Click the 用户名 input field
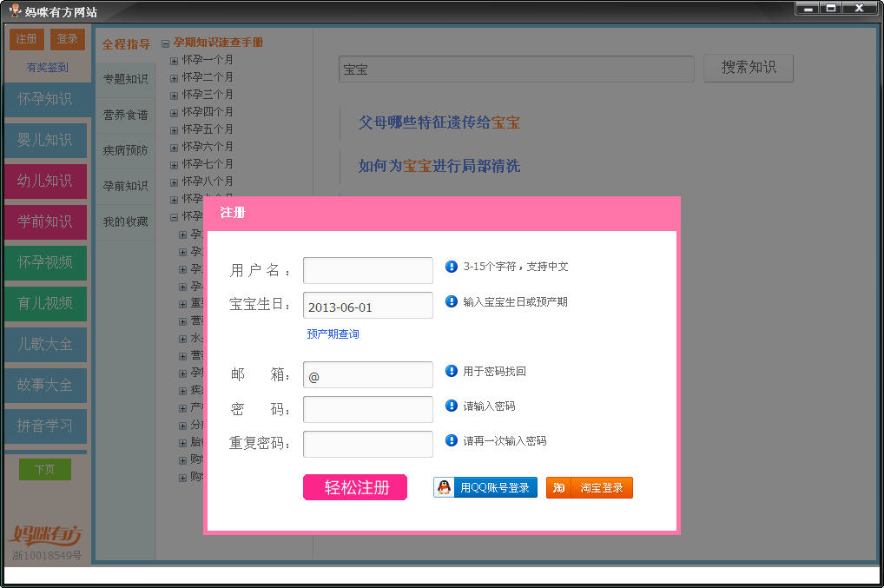This screenshot has width=884, height=588. [x=367, y=270]
